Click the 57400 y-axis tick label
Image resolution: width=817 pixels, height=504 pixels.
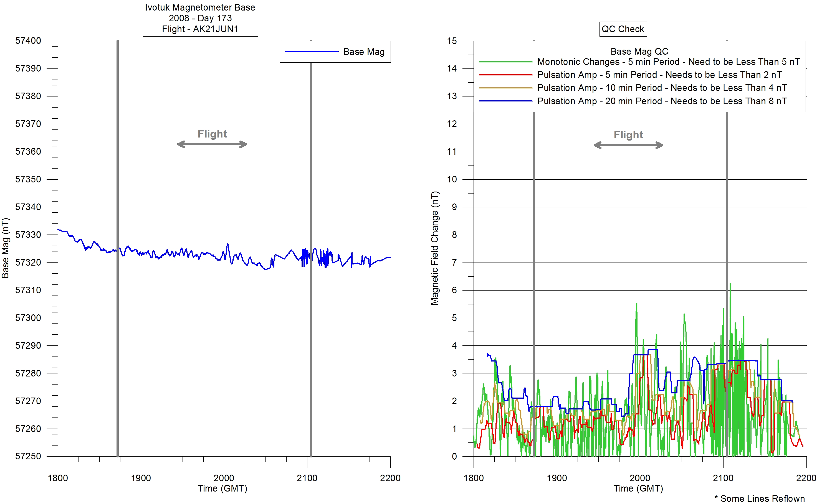point(28,41)
